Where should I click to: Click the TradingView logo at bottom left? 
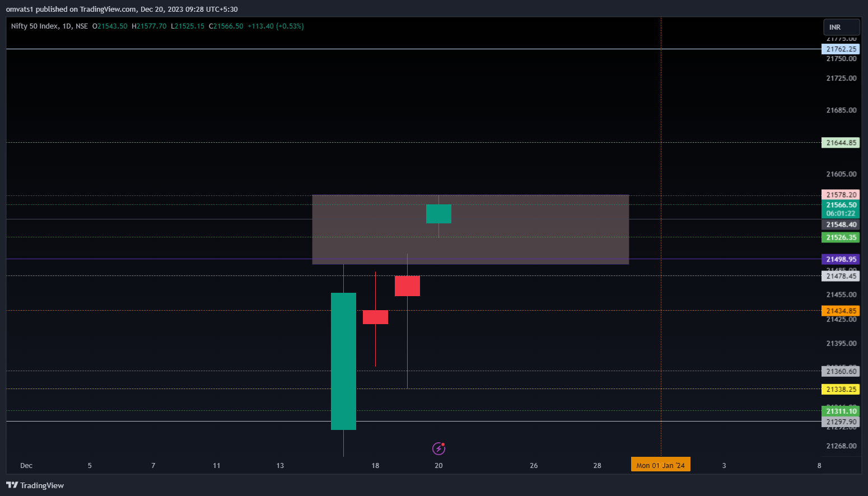(x=35, y=485)
